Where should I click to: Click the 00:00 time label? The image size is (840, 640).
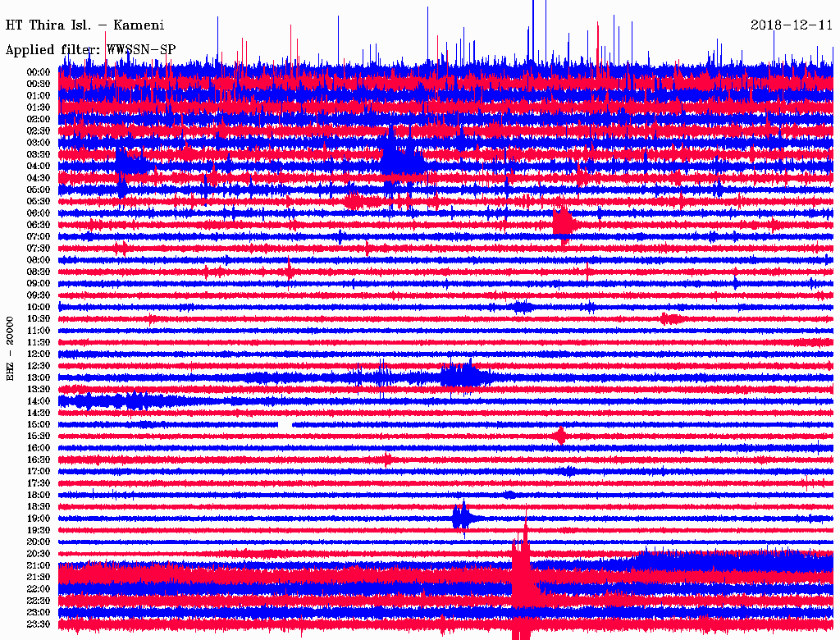tap(39, 72)
